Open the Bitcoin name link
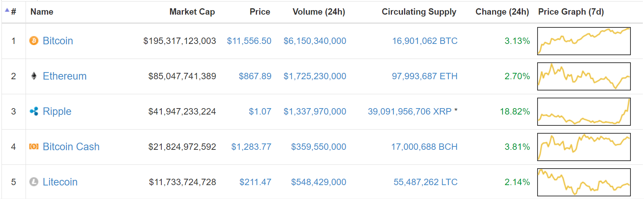The width and height of the screenshot is (644, 199). pyautogui.click(x=58, y=41)
